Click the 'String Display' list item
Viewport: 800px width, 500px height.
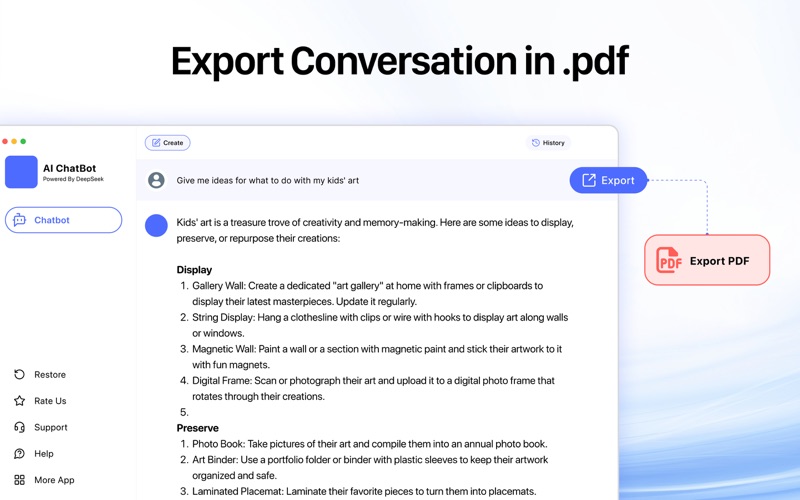(374, 325)
